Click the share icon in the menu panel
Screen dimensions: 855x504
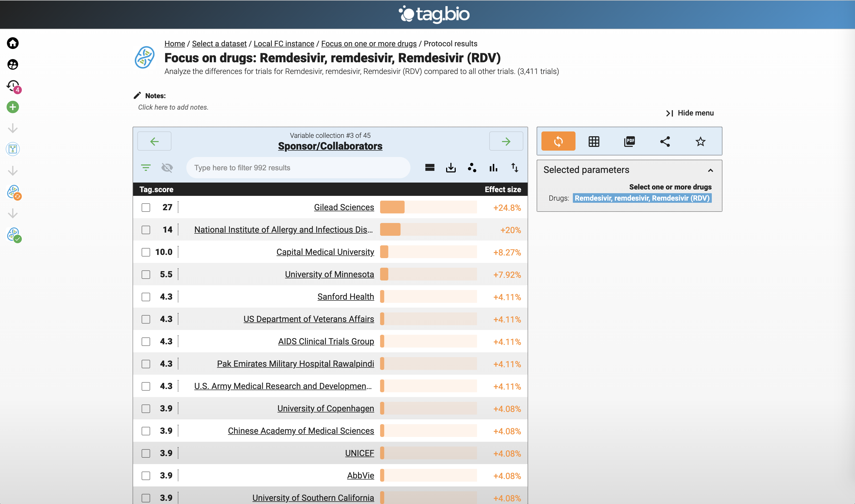click(665, 141)
